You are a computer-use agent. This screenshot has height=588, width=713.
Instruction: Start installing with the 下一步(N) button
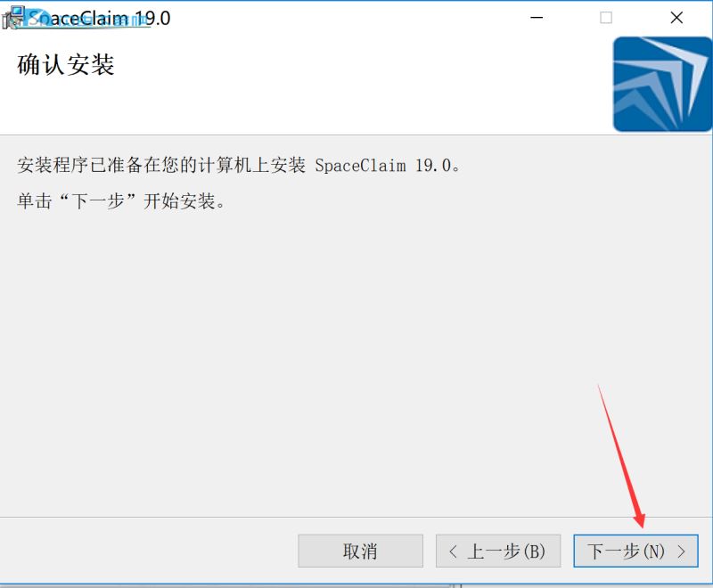635,551
